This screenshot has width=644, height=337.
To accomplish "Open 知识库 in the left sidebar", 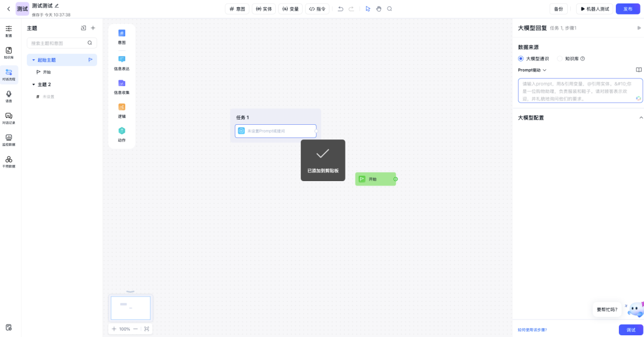I will (9, 53).
